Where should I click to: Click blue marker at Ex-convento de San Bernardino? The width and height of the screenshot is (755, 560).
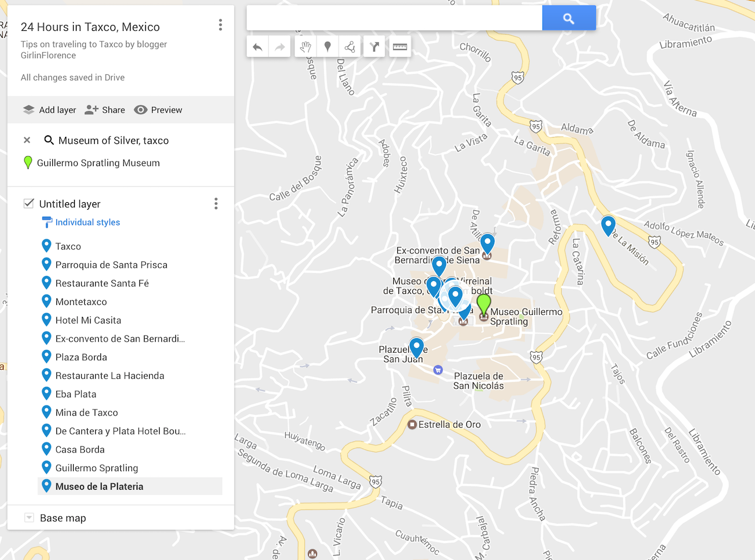pos(487,243)
